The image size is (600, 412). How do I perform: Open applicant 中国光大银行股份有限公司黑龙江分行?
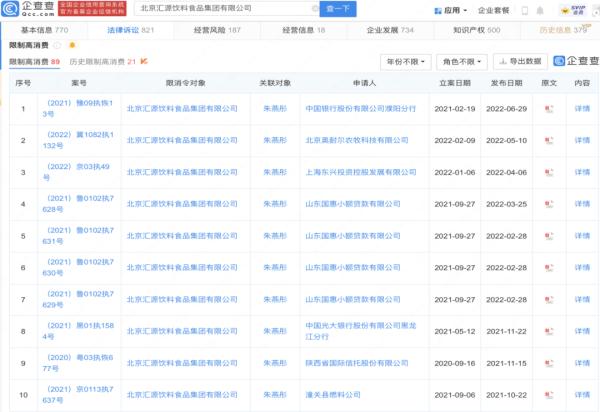tap(360, 331)
